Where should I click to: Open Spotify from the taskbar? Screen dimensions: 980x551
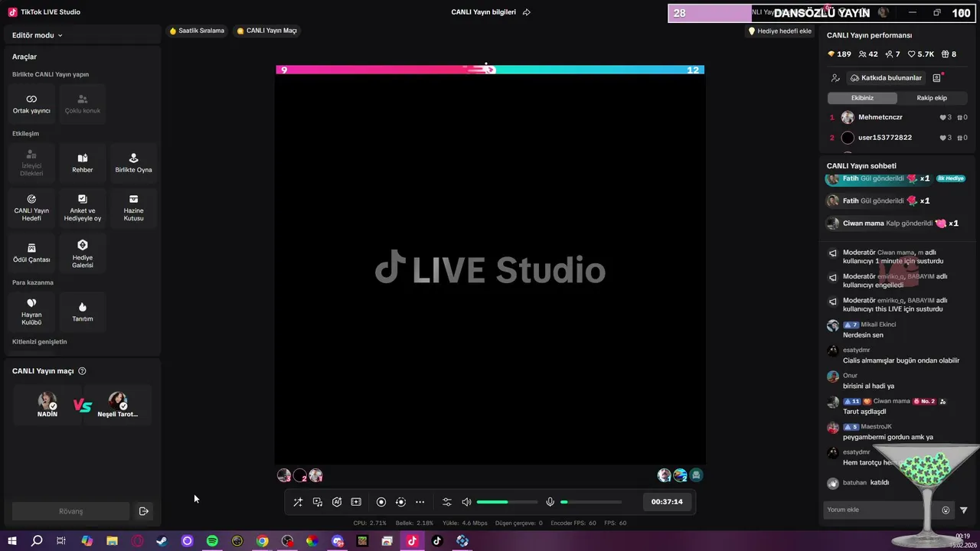coord(212,541)
